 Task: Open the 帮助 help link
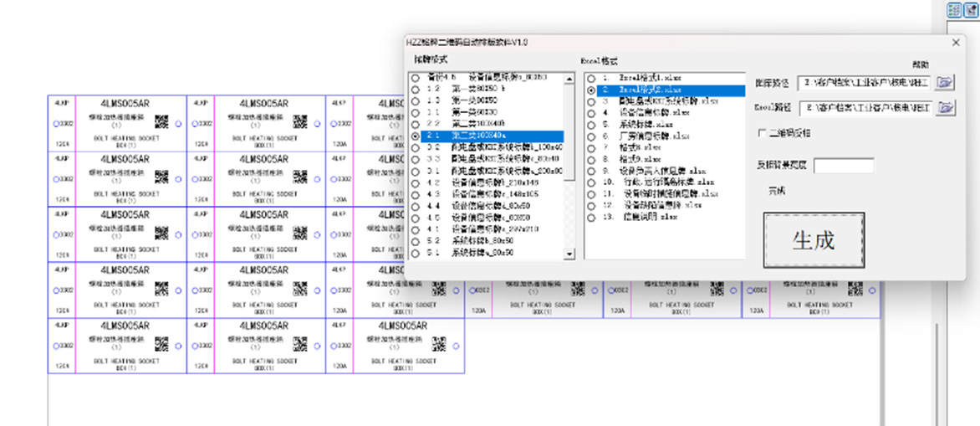(920, 64)
